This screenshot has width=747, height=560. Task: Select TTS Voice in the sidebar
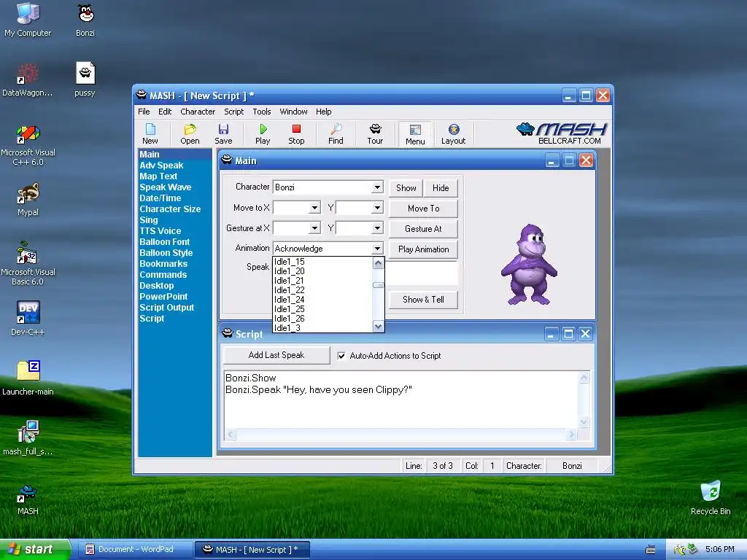pos(160,231)
